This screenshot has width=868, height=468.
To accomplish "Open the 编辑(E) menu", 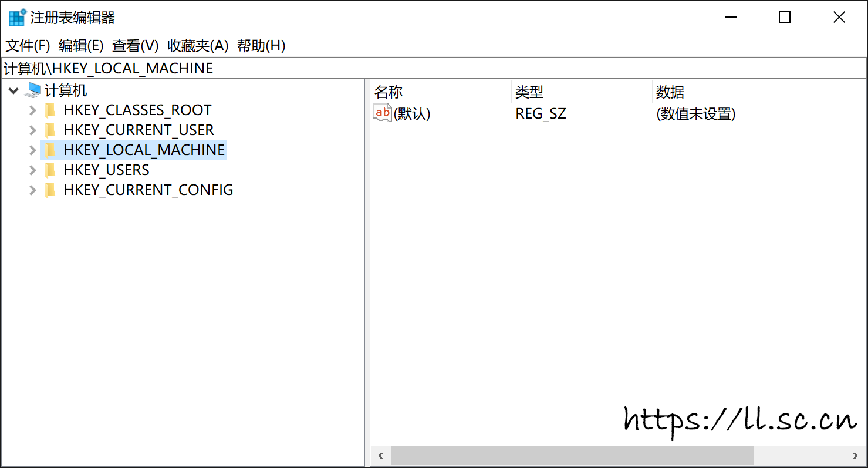I will click(x=81, y=46).
